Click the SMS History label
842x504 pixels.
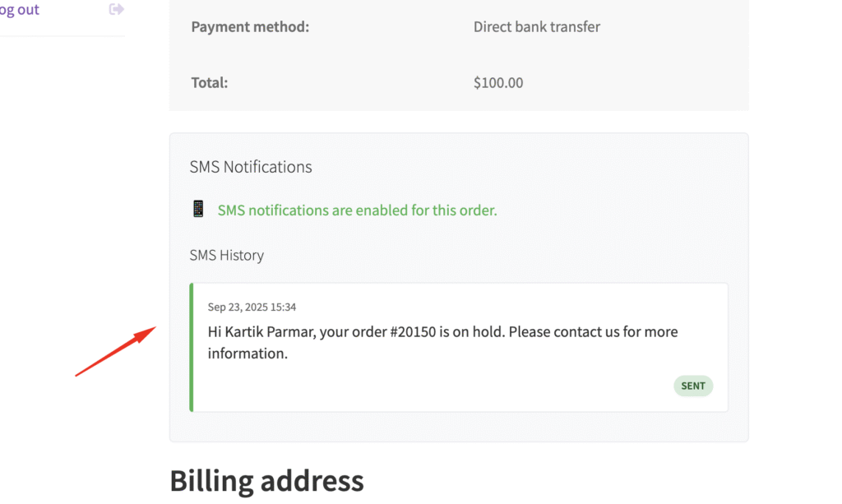(227, 255)
